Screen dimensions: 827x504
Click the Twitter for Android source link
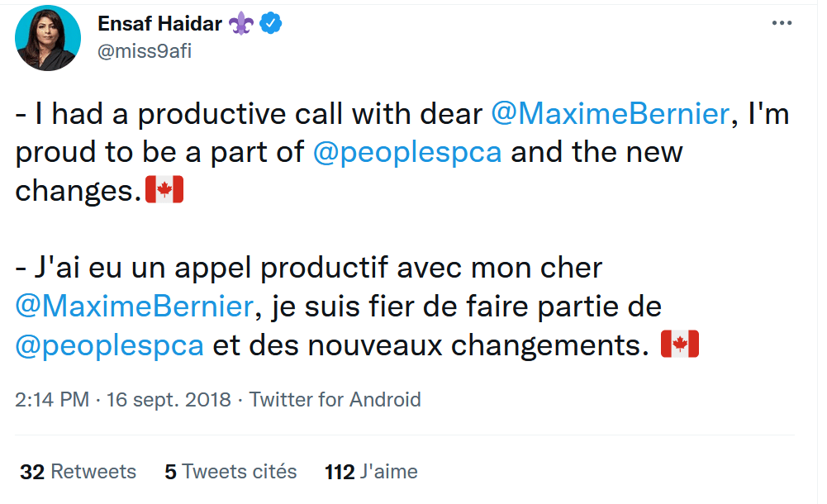click(335, 400)
